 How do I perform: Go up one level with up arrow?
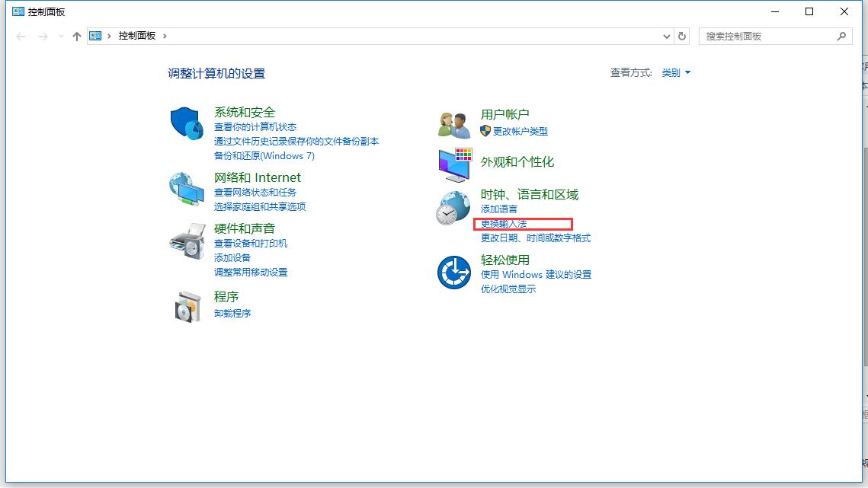(x=77, y=37)
